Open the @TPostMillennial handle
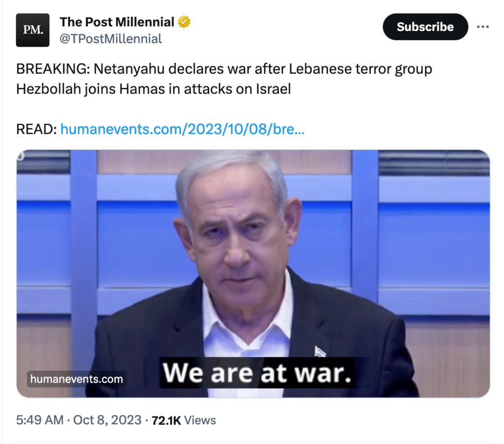Viewport: 504px width, 444px height. (x=111, y=39)
